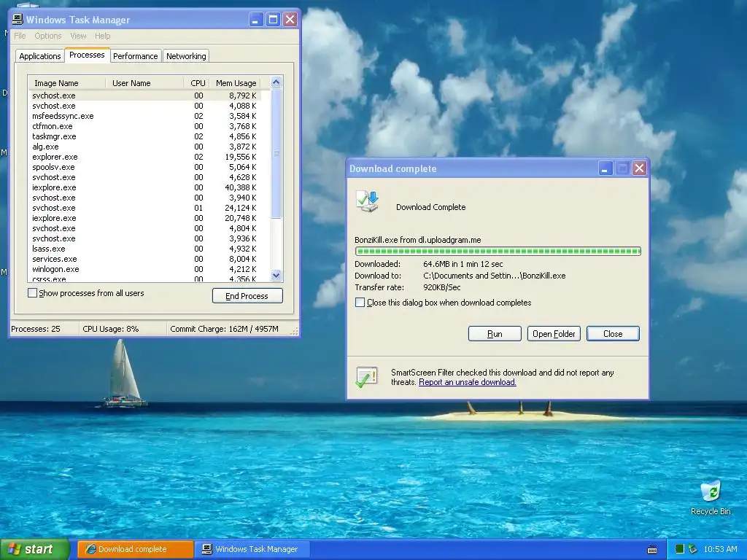Select svchost.exe using 24,124 K

pos(145,208)
